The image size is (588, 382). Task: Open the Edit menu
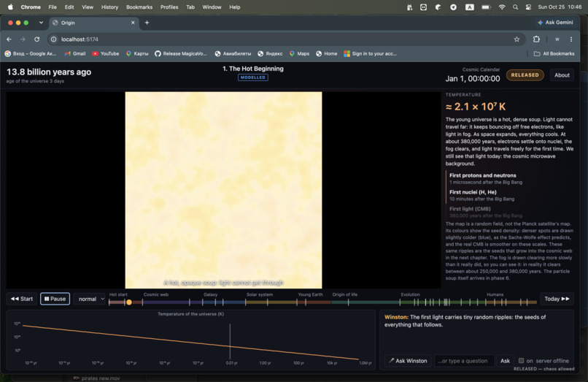click(x=69, y=7)
